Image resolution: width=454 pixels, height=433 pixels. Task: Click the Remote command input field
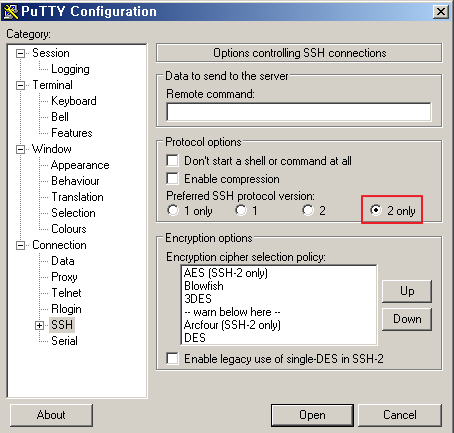299,112
